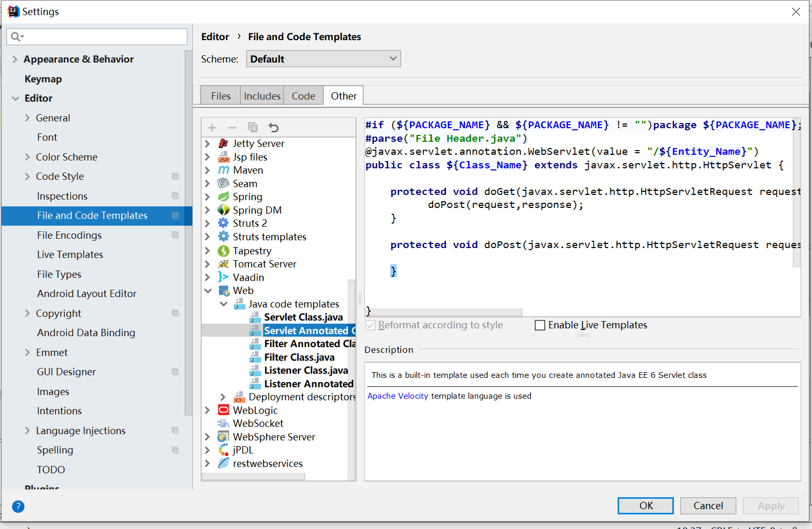Collapse the Editor settings section
Viewport: 812px width, 529px height.
[15, 99]
